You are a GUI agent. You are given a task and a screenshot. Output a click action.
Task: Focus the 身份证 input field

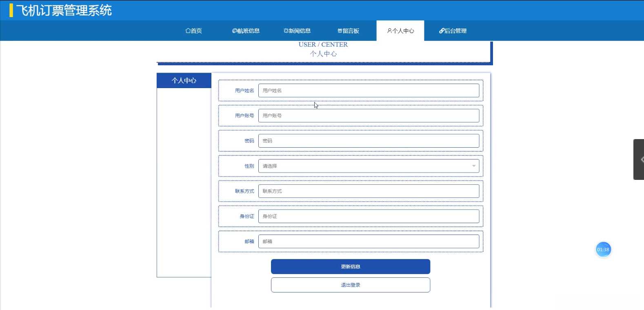coord(369,216)
